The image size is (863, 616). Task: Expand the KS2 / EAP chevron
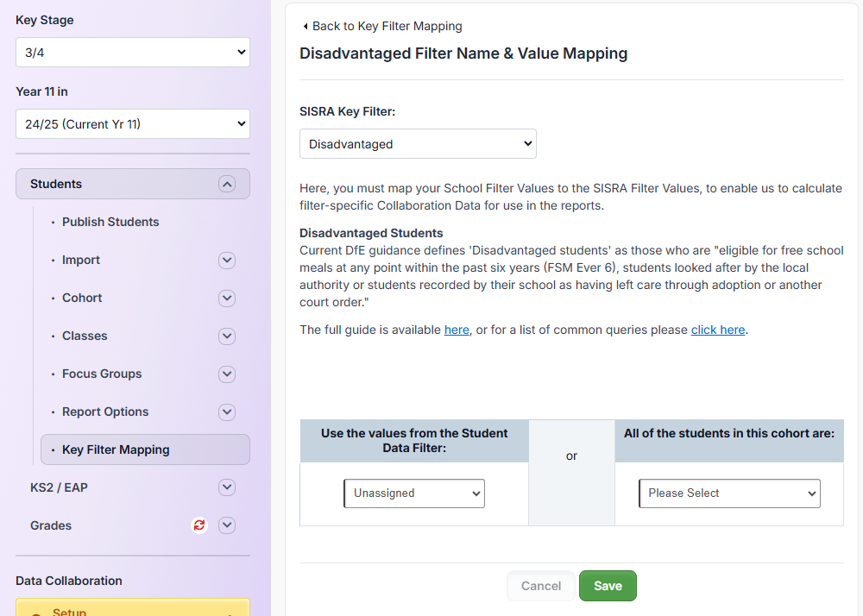click(x=227, y=487)
